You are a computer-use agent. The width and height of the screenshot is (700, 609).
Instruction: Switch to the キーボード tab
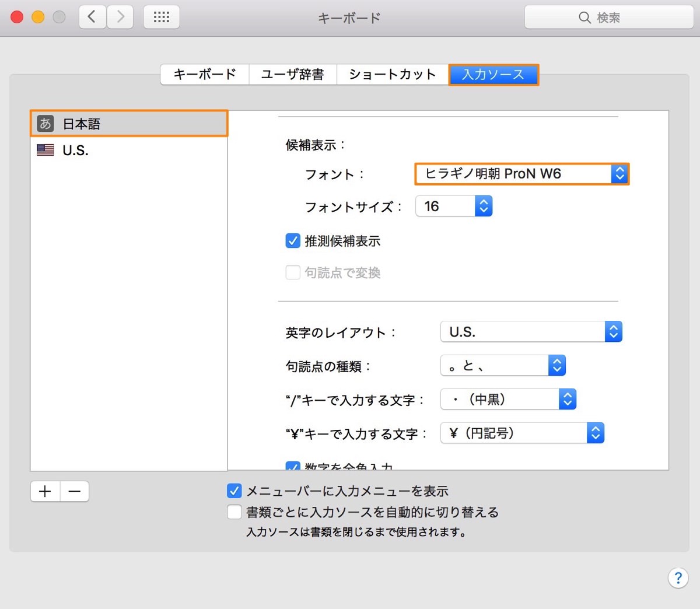(205, 75)
